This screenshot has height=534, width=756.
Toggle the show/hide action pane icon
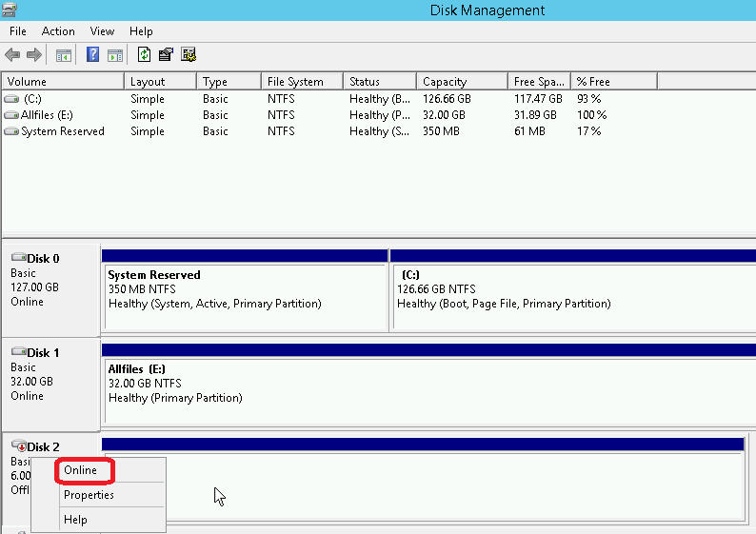(x=115, y=55)
